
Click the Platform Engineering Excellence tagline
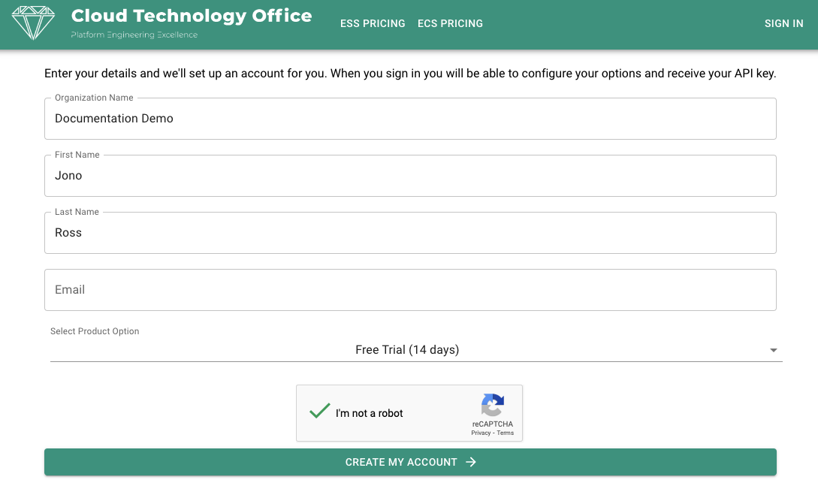tap(134, 35)
